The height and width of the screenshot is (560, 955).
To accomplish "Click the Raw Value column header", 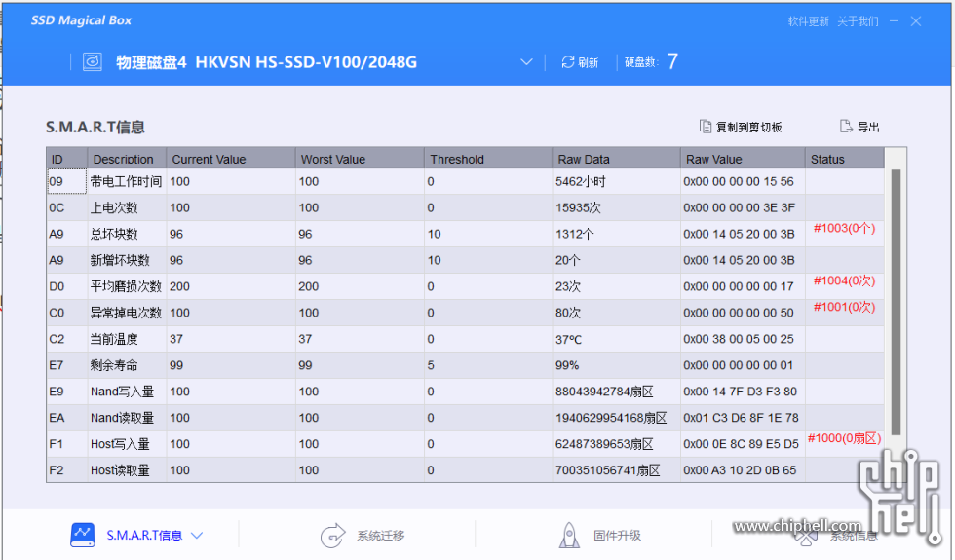I will tap(743, 159).
